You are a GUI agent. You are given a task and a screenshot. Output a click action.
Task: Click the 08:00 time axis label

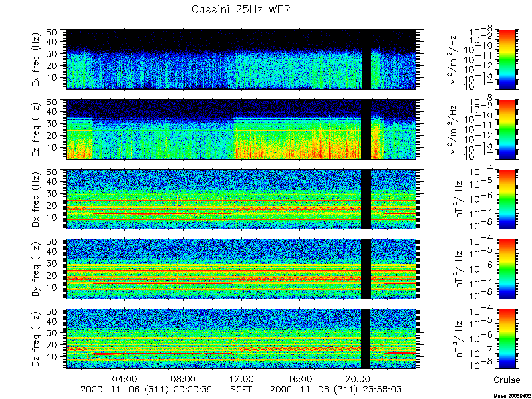(x=184, y=378)
